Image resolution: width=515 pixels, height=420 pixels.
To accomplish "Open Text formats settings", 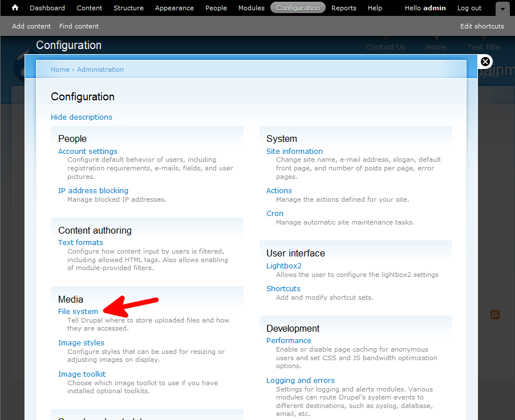I will click(80, 243).
